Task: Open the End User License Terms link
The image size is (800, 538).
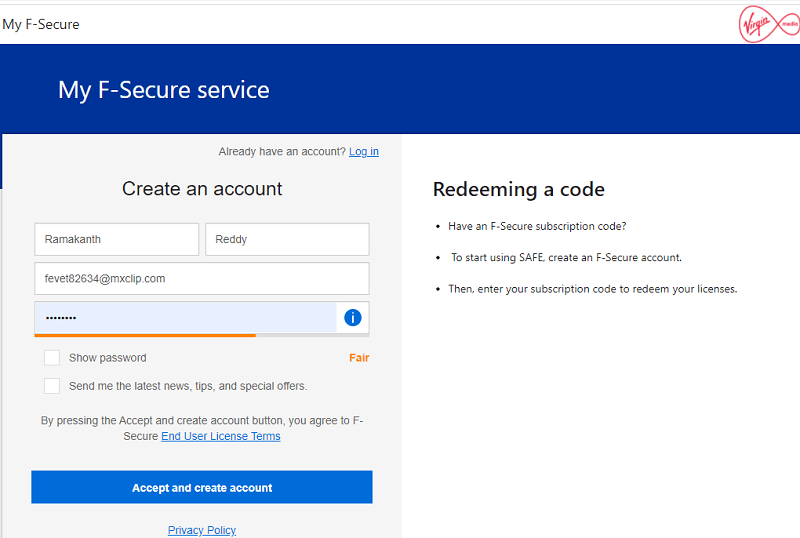Action: tap(221, 437)
